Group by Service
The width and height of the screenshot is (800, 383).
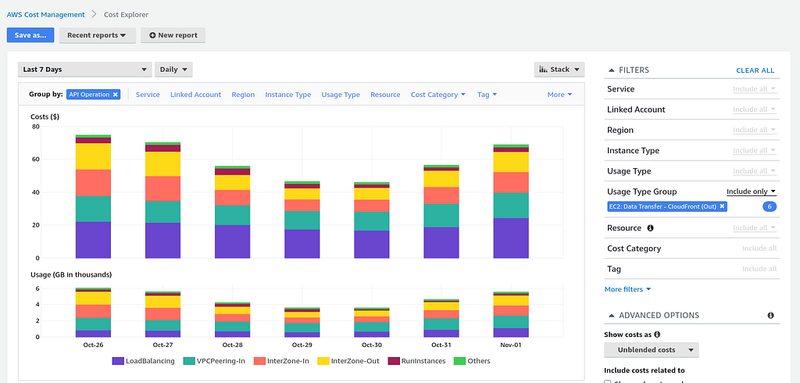coord(147,94)
